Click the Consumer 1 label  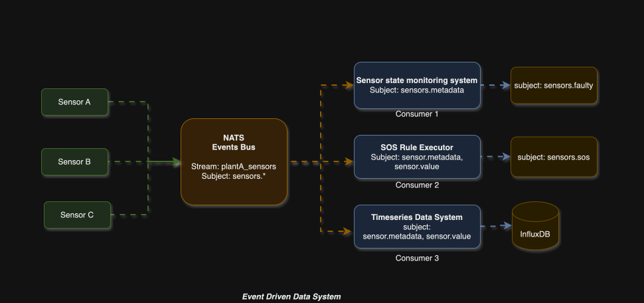point(417,114)
